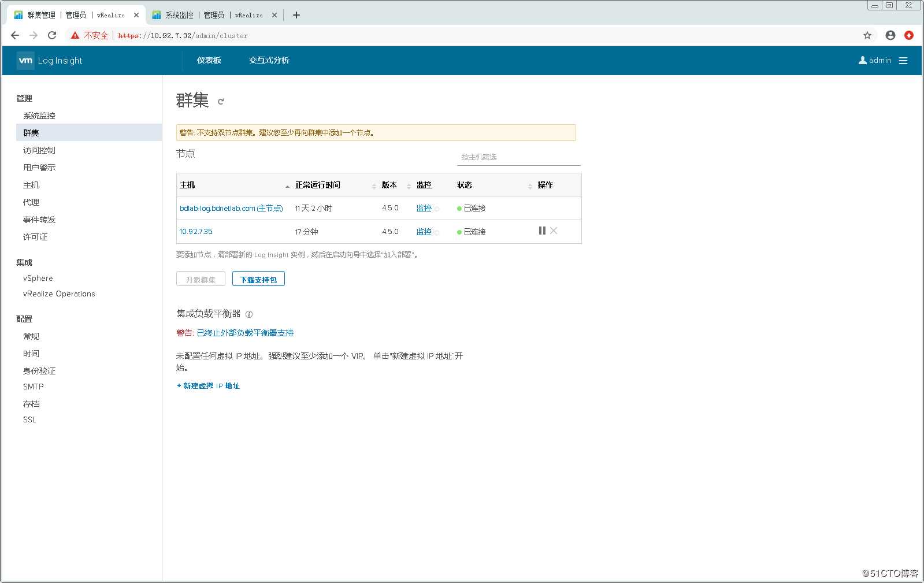924x583 pixels.
Task: Click the 10.92.7.35 node link
Action: coord(196,231)
